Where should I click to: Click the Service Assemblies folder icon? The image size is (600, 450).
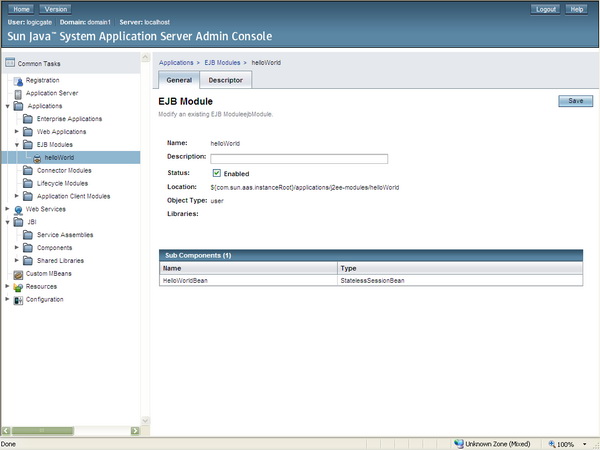pos(28,235)
